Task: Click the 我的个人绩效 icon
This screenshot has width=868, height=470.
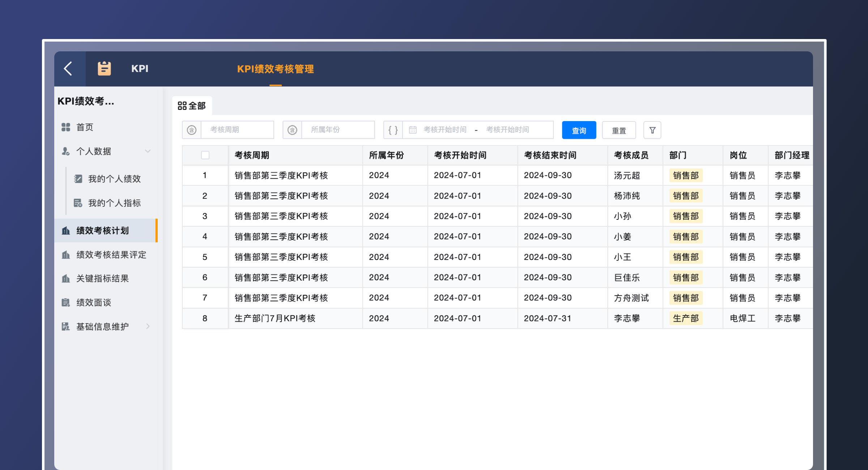Action: click(x=78, y=179)
